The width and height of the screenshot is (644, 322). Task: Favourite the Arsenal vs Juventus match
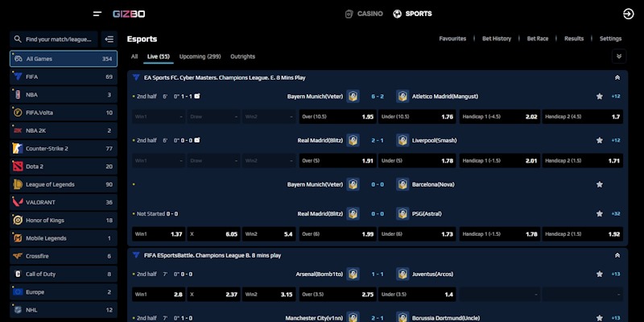coord(599,275)
